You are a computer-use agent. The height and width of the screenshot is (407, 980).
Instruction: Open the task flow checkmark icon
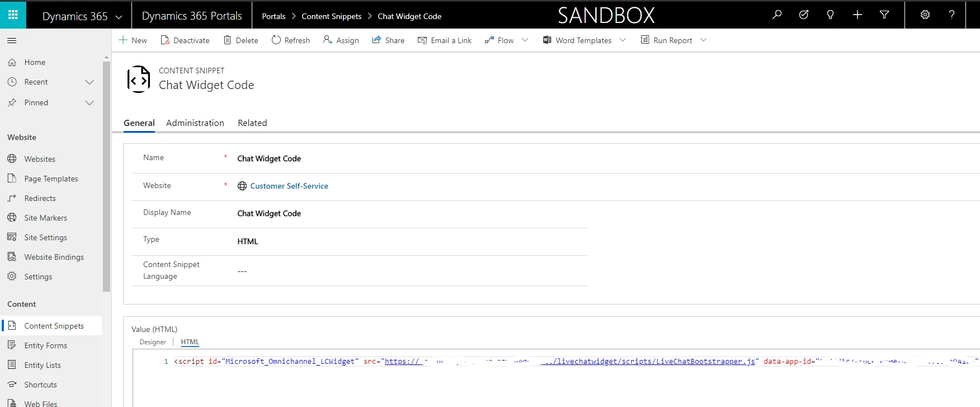coord(804,15)
